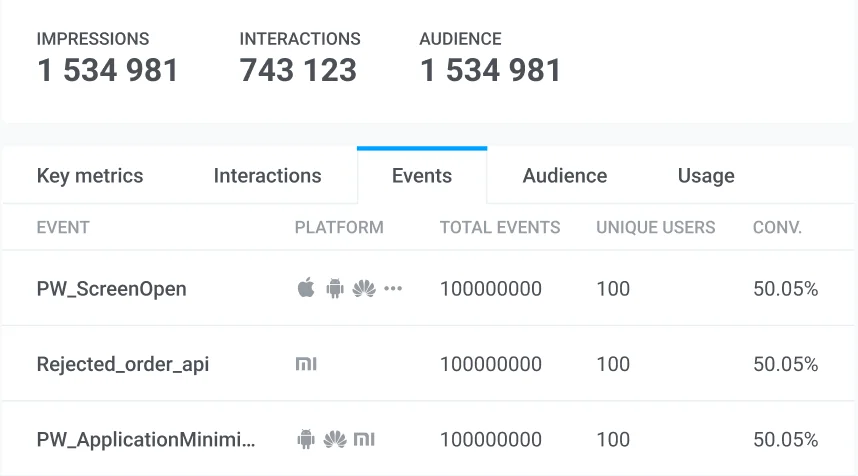The width and height of the screenshot is (858, 476).
Task: Switch to the Key metrics tab
Action: 90,176
